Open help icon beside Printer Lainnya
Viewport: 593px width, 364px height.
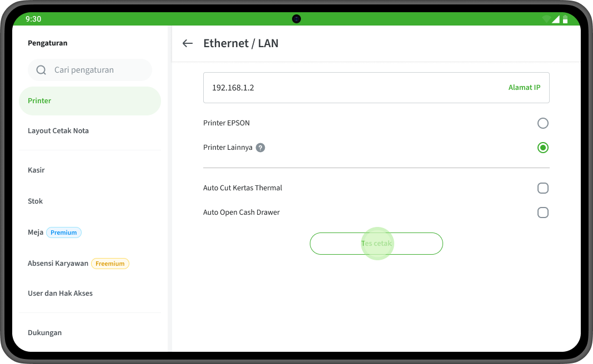click(260, 148)
